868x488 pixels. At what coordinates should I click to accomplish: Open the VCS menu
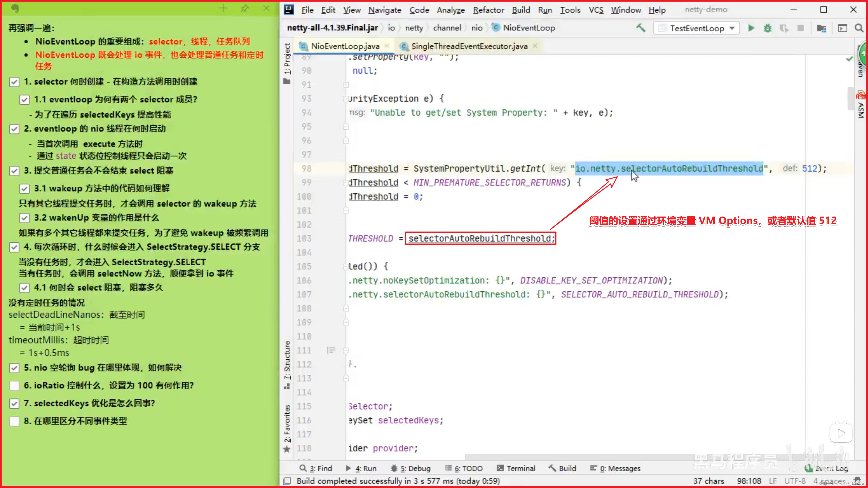click(x=596, y=10)
